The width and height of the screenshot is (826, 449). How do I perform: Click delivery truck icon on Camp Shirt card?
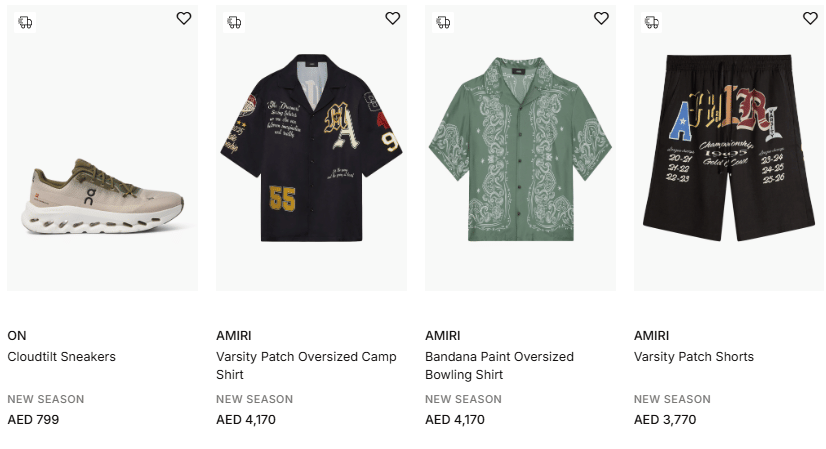234,22
